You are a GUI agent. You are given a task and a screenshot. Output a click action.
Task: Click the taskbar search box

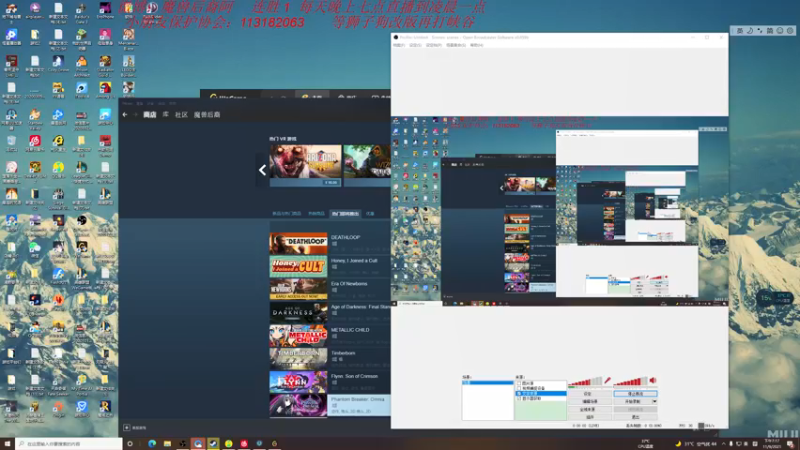click(x=69, y=444)
